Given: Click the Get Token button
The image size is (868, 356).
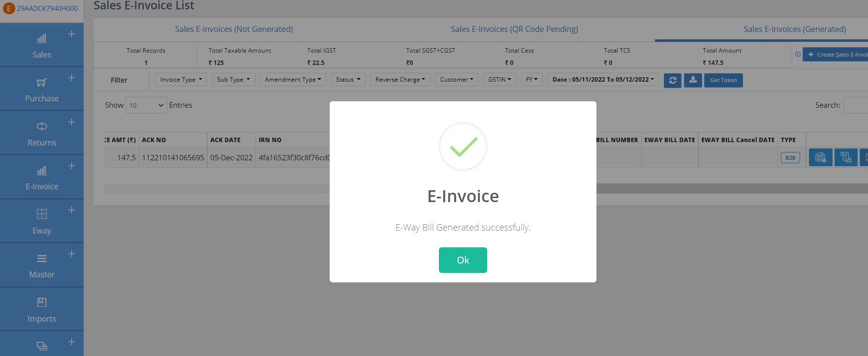Looking at the screenshot, I should point(723,80).
